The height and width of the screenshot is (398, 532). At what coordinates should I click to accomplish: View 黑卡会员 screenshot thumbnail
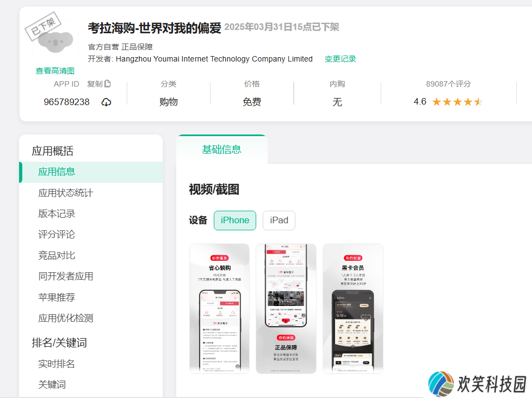click(x=353, y=309)
